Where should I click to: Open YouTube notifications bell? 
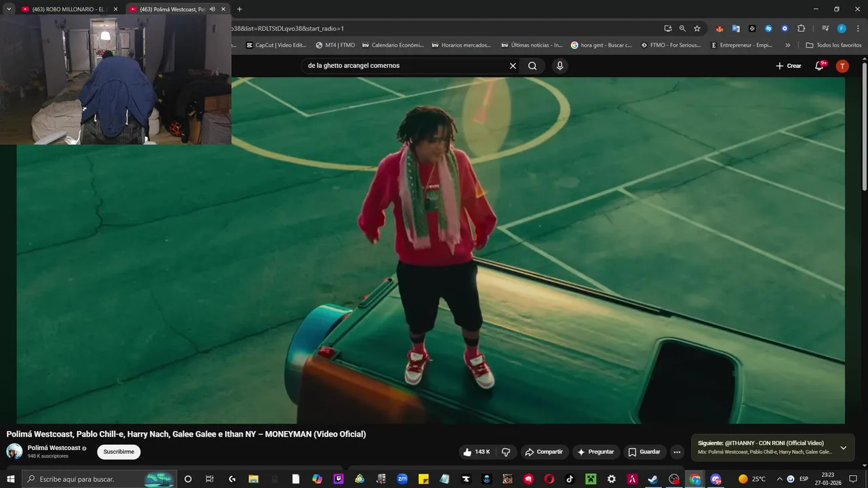[820, 66]
